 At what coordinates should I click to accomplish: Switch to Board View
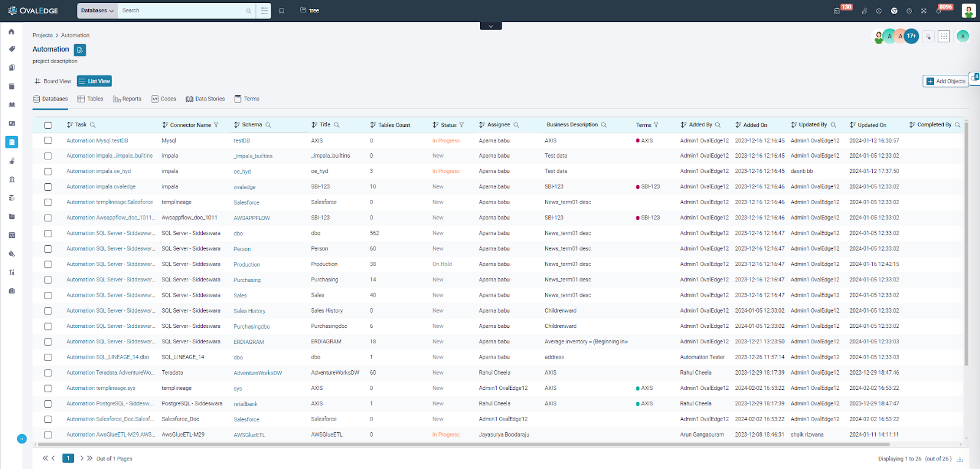point(53,81)
